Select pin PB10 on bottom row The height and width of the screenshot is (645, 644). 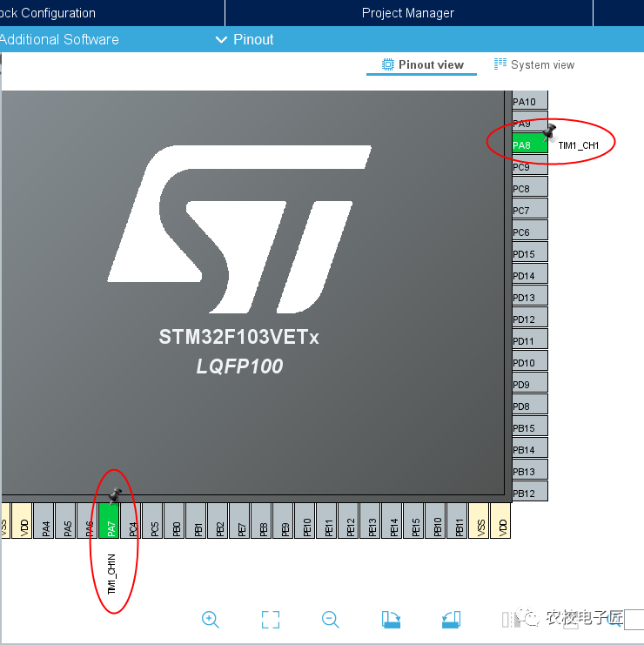(436, 521)
